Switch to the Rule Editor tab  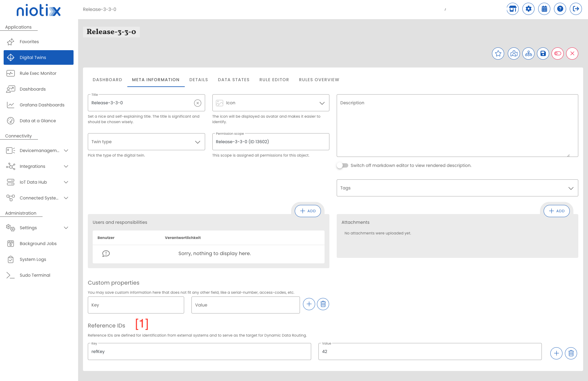pyautogui.click(x=274, y=80)
